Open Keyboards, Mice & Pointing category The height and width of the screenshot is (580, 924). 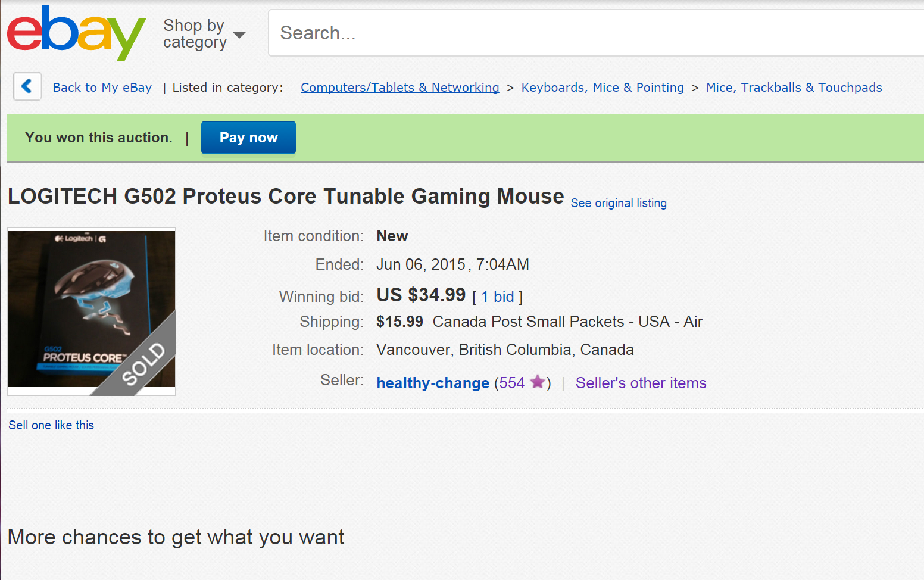pos(603,88)
